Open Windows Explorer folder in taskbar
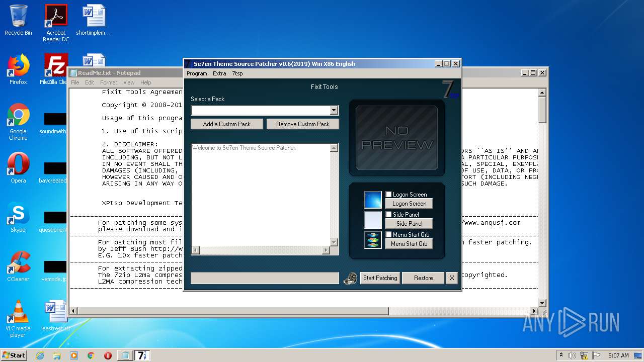The width and height of the screenshot is (644, 362). pos(57,355)
